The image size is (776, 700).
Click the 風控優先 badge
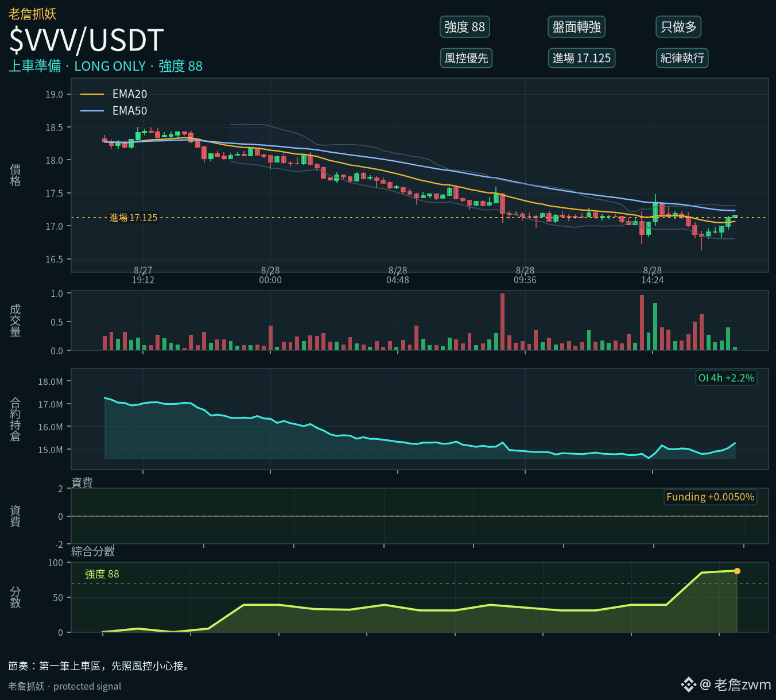[x=466, y=58]
